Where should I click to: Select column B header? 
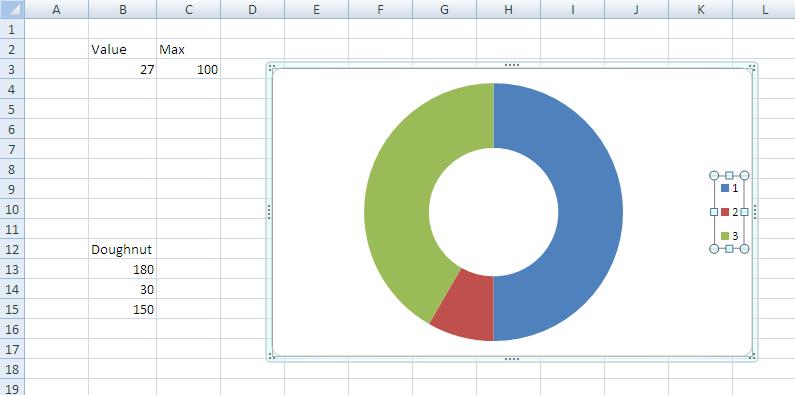click(122, 9)
